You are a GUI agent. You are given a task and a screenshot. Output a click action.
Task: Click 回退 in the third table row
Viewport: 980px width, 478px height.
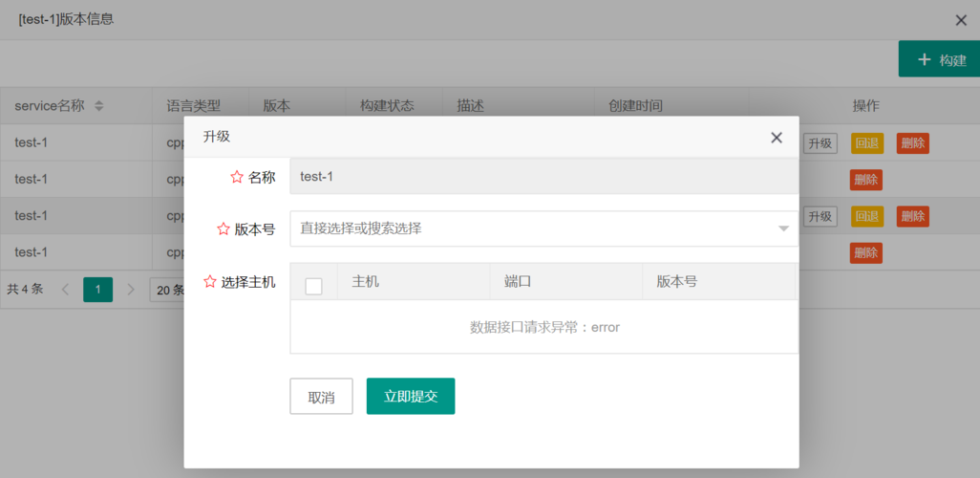(x=867, y=216)
